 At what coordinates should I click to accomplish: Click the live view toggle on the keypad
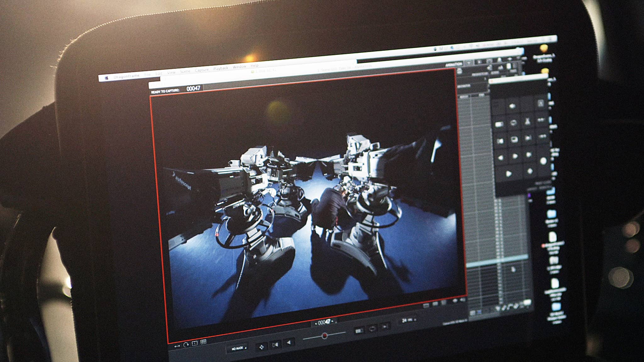tap(514, 139)
